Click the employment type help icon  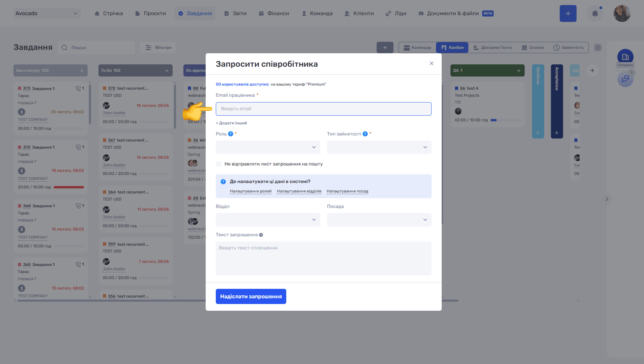click(x=365, y=134)
